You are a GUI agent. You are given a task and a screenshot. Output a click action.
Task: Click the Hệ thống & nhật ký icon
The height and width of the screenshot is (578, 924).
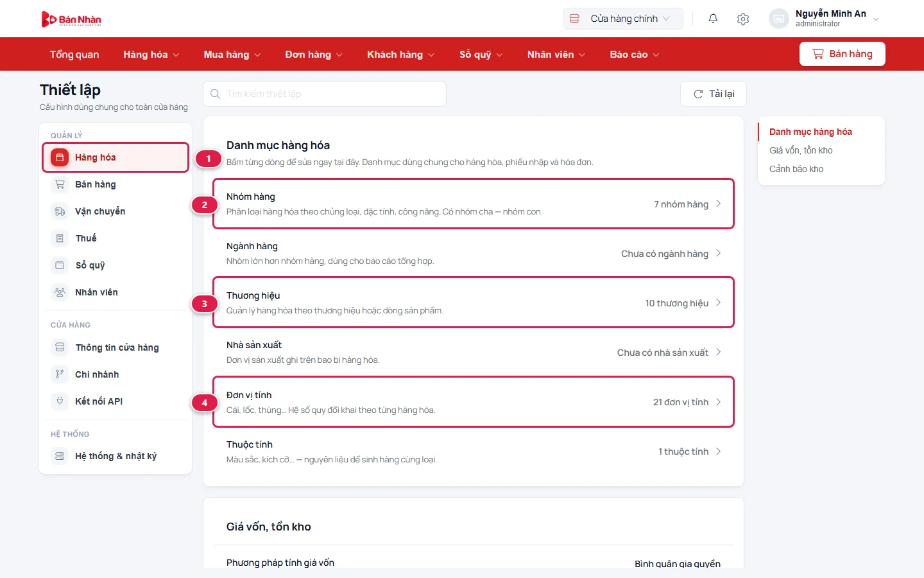pyautogui.click(x=60, y=456)
